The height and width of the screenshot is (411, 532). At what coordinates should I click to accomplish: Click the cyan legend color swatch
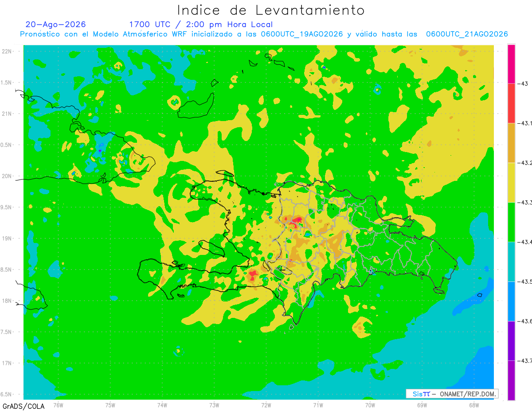click(x=511, y=262)
